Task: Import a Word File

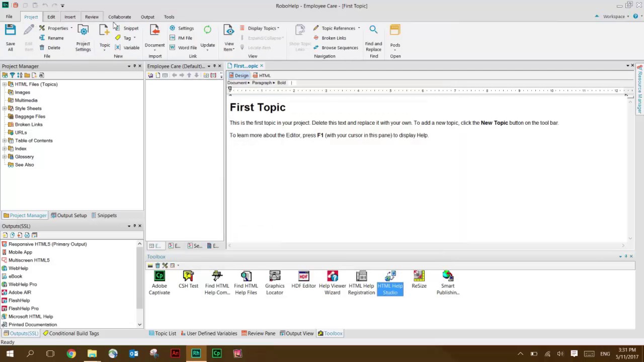Action: (x=183, y=48)
